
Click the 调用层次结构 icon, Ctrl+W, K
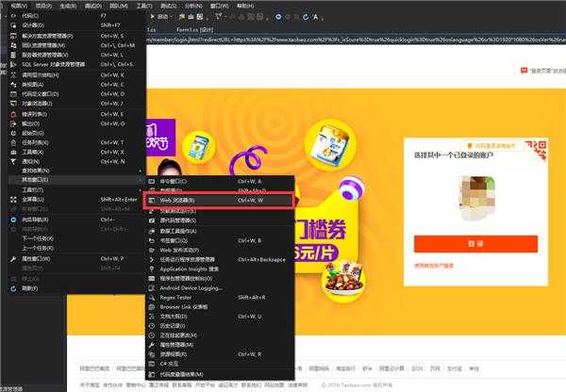[13, 75]
